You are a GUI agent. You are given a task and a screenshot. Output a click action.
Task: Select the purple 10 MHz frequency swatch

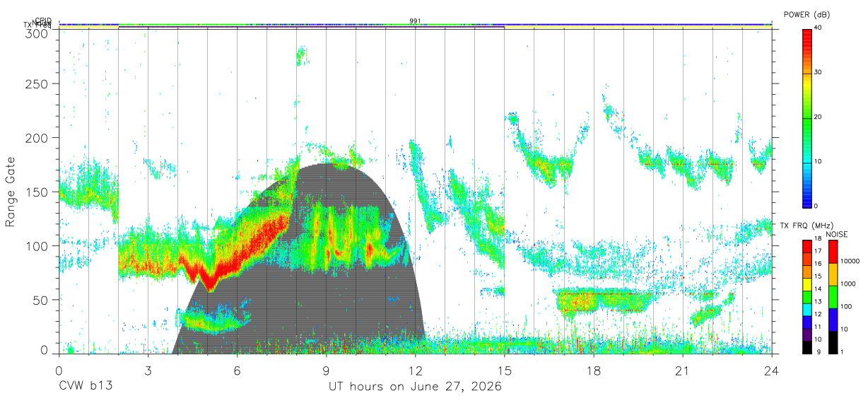pyautogui.click(x=807, y=335)
